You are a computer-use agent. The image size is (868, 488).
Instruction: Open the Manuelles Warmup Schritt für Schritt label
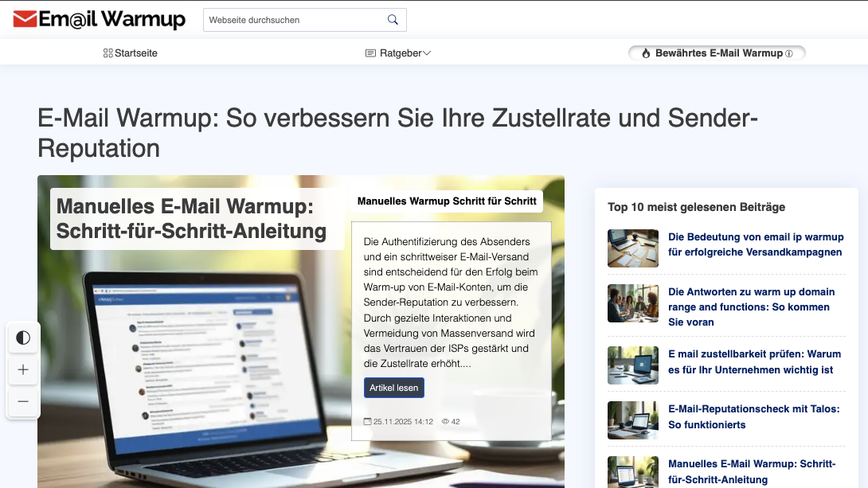tap(447, 201)
